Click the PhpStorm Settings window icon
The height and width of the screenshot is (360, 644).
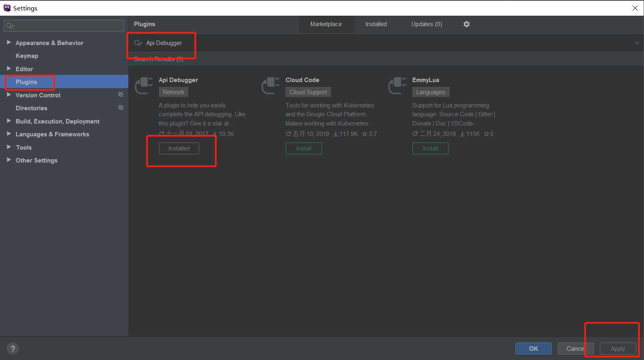coord(7,8)
